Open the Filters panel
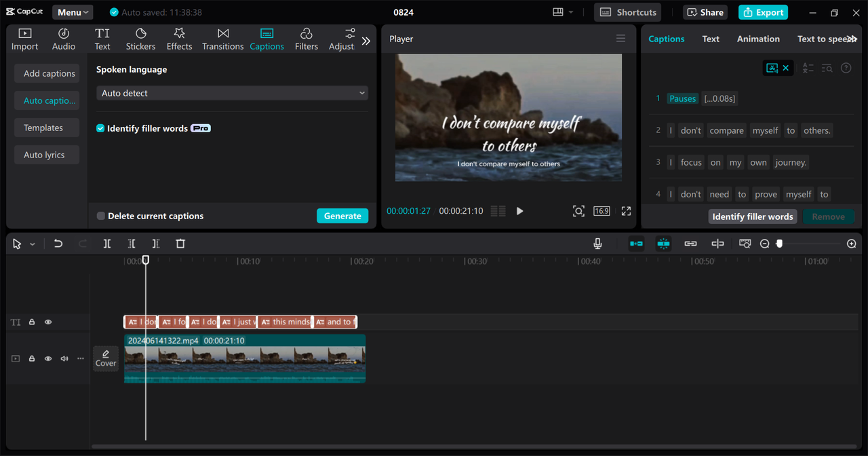This screenshot has width=868, height=456. tap(306, 39)
